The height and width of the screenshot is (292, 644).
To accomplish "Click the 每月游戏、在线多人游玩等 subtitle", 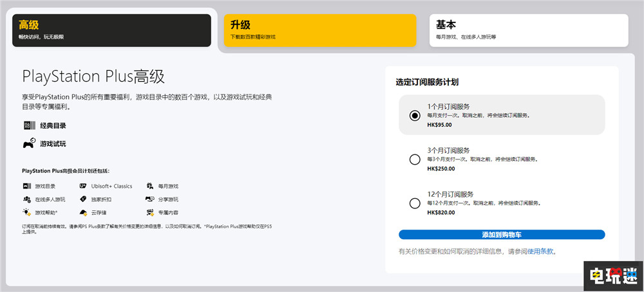I will [x=466, y=37].
